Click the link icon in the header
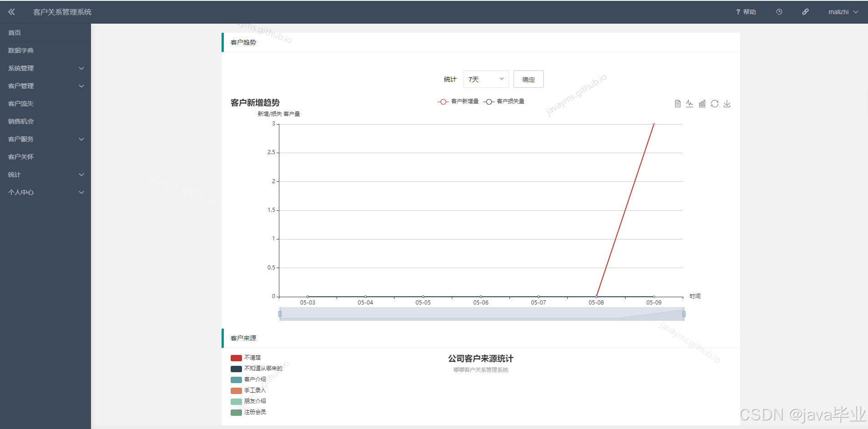The height and width of the screenshot is (429, 868). [x=805, y=11]
